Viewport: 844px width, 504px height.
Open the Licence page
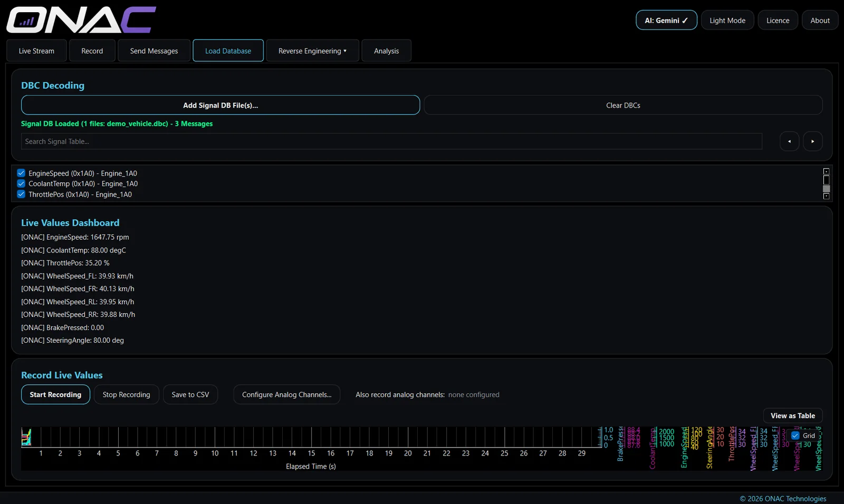[778, 20]
